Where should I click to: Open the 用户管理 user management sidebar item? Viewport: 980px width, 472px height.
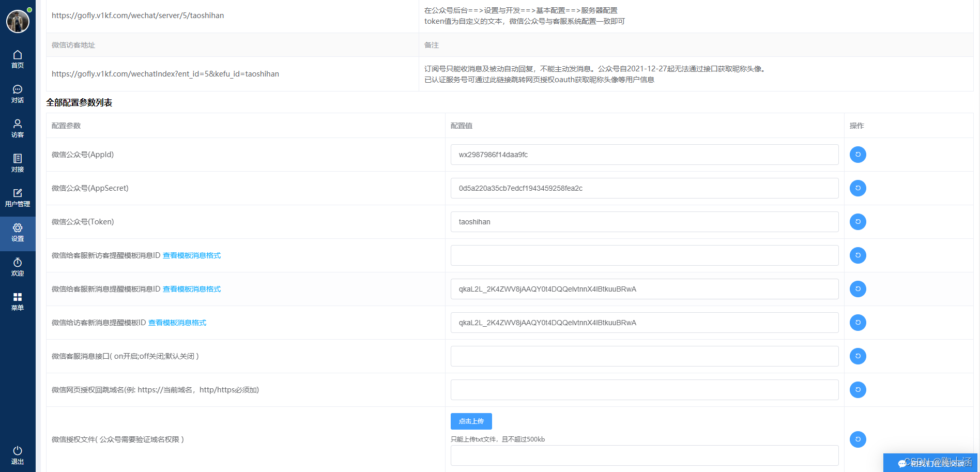(x=18, y=198)
